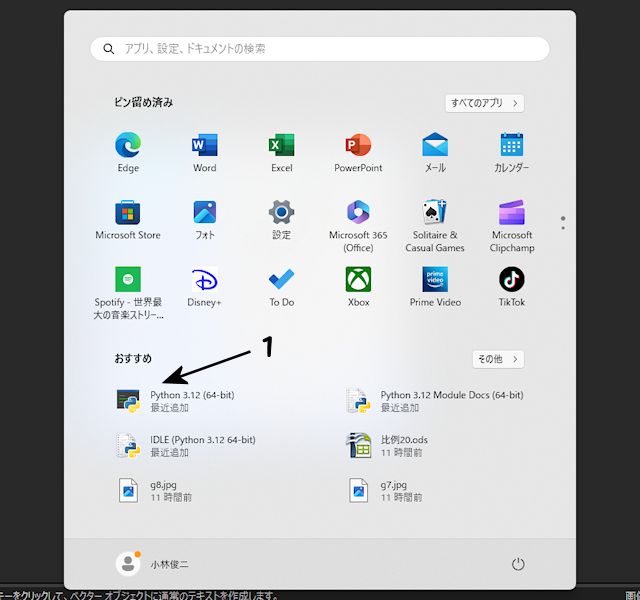640x600 pixels.
Task: Open Prime Video app
Action: point(435,287)
